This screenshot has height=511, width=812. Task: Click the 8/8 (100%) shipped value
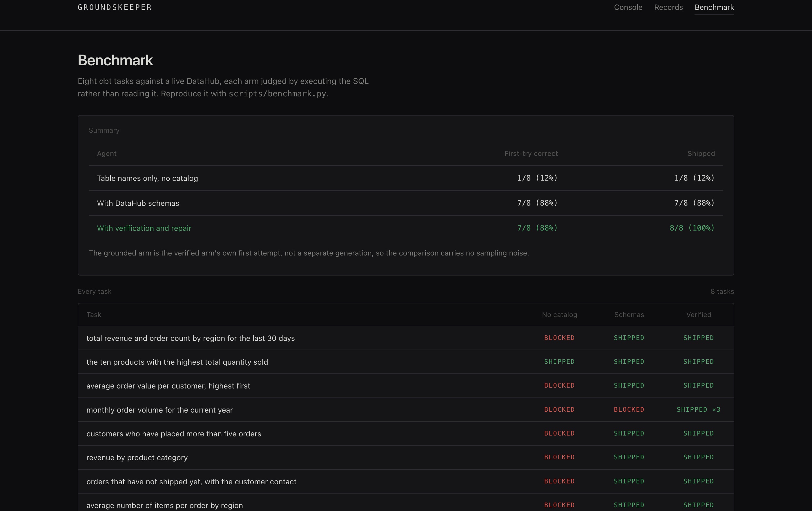click(x=692, y=228)
